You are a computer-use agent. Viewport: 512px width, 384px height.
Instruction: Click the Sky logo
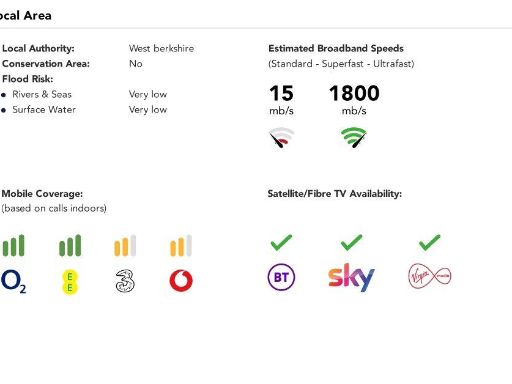[x=351, y=277]
